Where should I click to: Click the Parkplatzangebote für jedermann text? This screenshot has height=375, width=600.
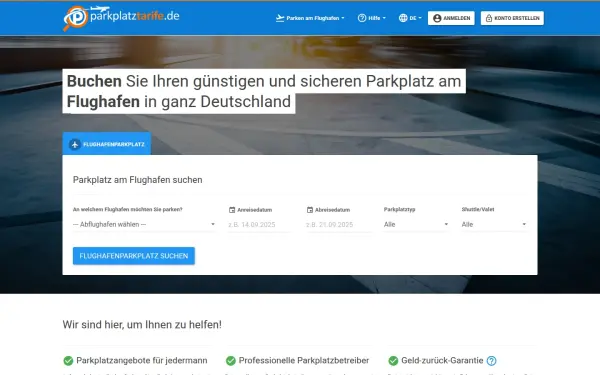coord(142,360)
